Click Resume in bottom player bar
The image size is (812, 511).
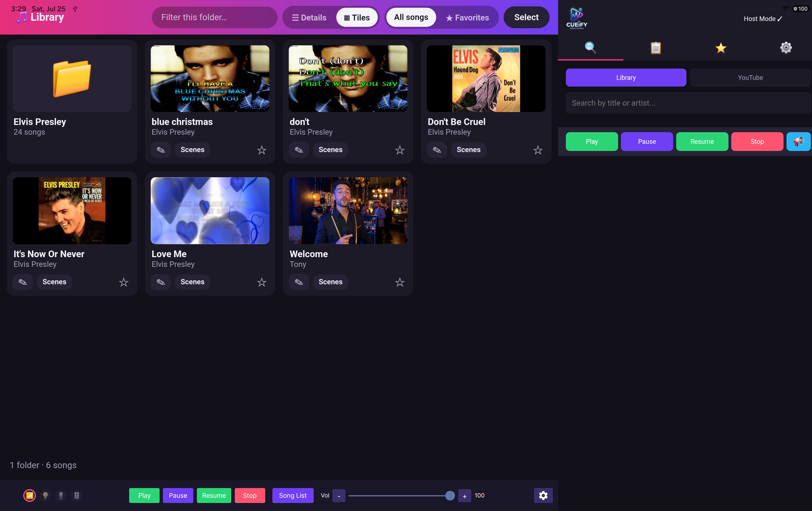214,495
